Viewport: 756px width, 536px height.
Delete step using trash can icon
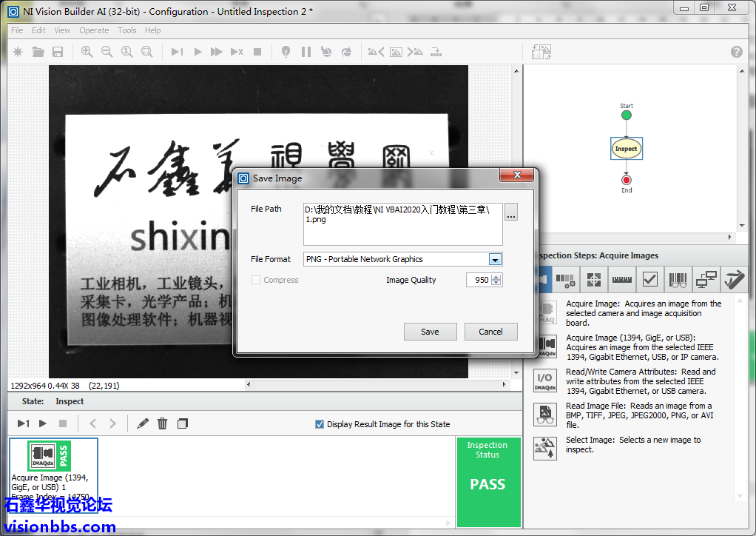(163, 423)
